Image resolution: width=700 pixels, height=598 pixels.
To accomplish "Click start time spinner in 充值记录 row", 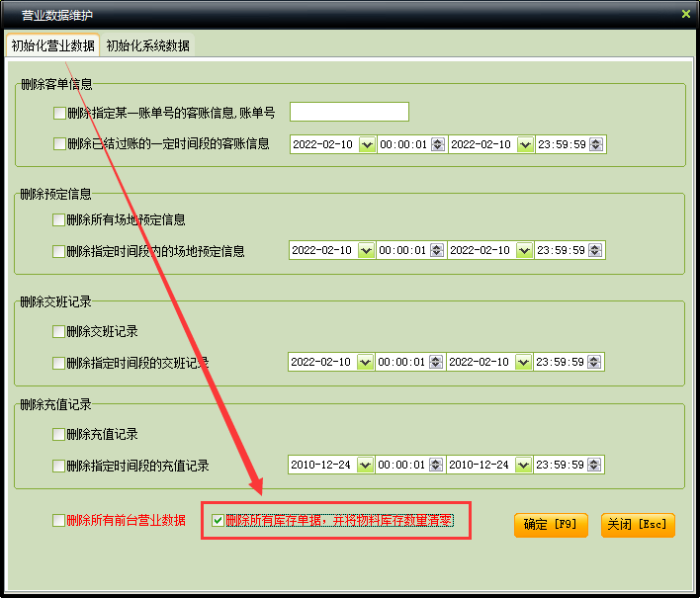I will pos(436,465).
